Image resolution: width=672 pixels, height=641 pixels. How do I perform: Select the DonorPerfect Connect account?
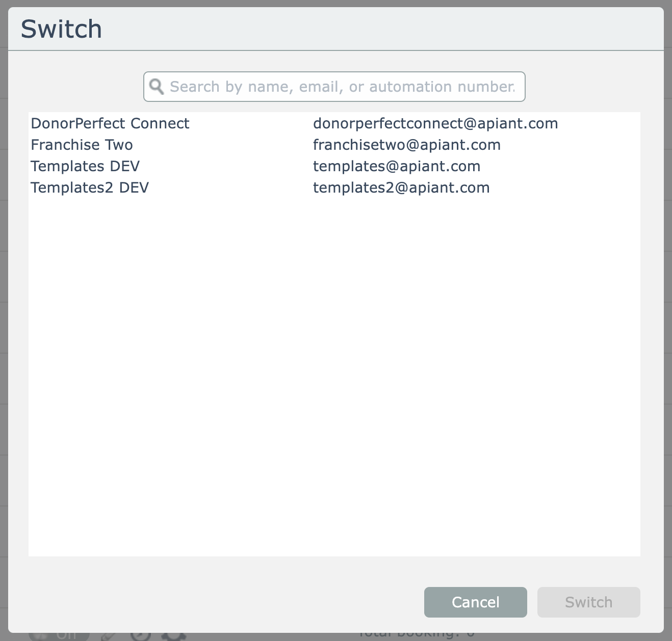(x=110, y=123)
